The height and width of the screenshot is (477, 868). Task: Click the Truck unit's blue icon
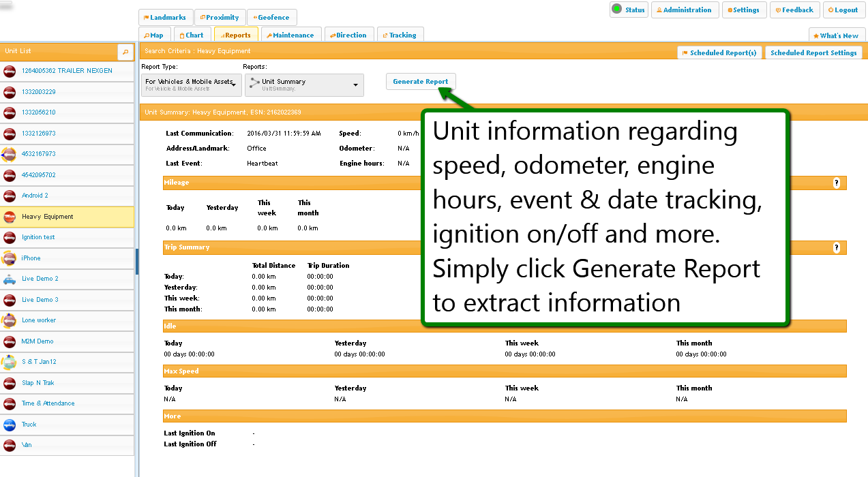[10, 425]
